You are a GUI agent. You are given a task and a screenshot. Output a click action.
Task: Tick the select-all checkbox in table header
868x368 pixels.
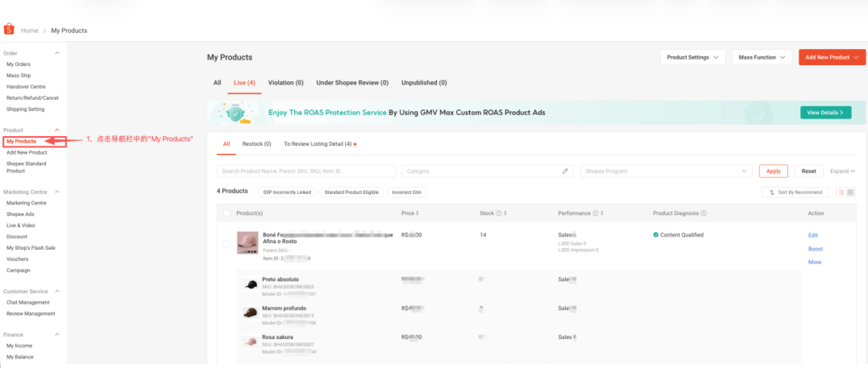227,213
